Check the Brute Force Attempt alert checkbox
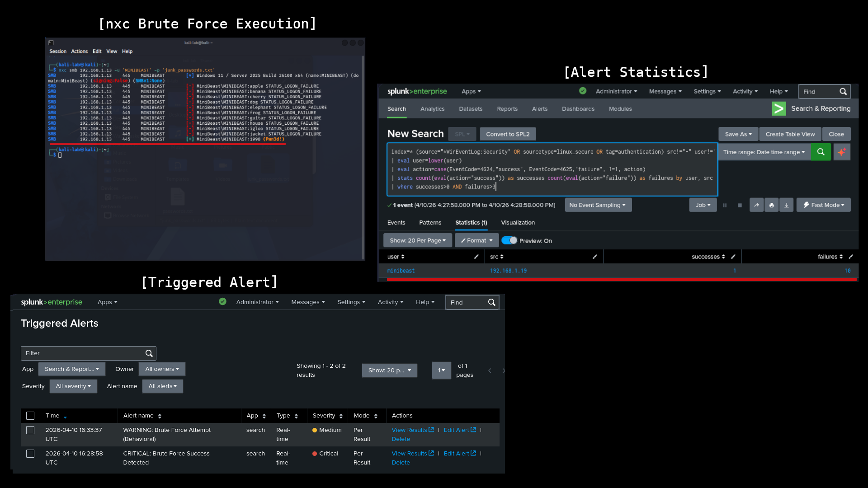The width and height of the screenshot is (868, 488). (x=30, y=430)
